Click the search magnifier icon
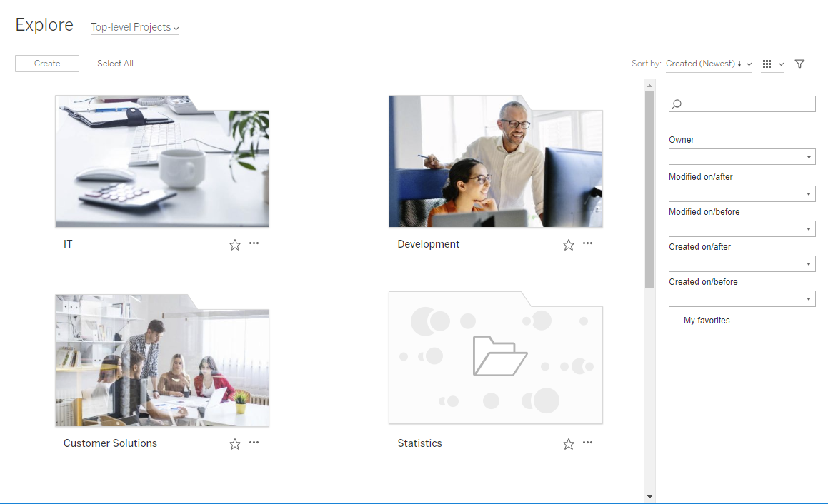828x504 pixels. click(x=677, y=104)
